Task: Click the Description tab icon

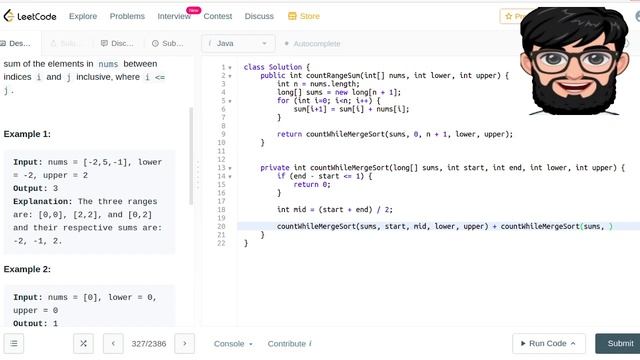Action: (3, 43)
